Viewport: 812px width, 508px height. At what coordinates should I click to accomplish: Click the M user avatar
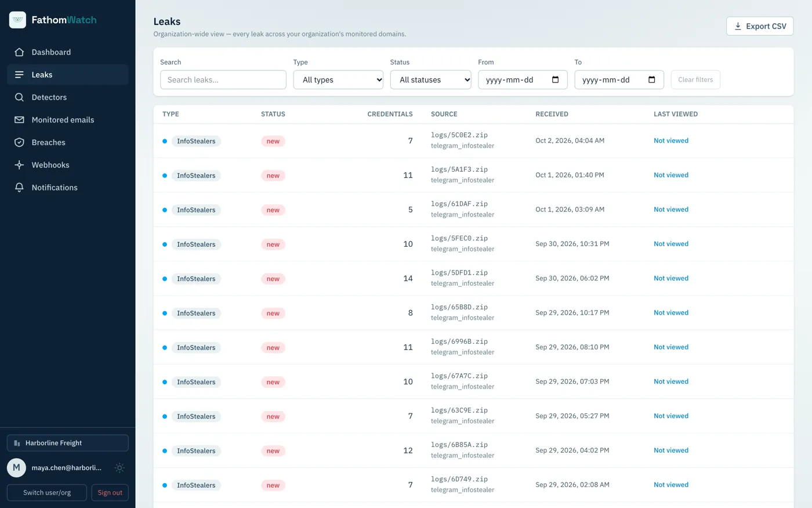coord(16,468)
